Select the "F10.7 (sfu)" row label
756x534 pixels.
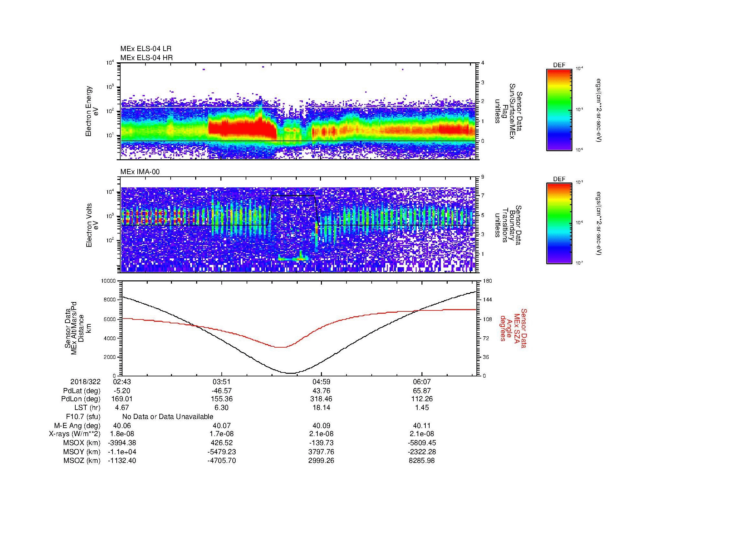click(x=83, y=417)
